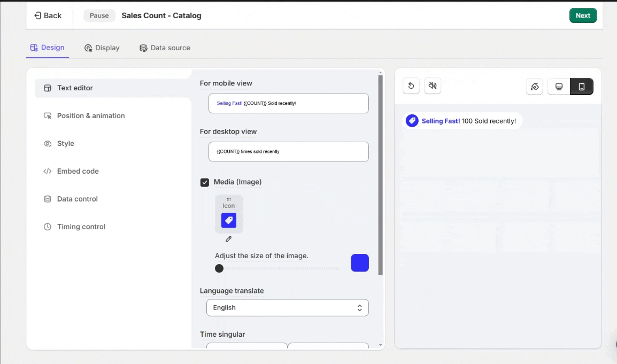Image resolution: width=617 pixels, height=364 pixels.
Task: Open Position & animation settings
Action: [x=91, y=116]
